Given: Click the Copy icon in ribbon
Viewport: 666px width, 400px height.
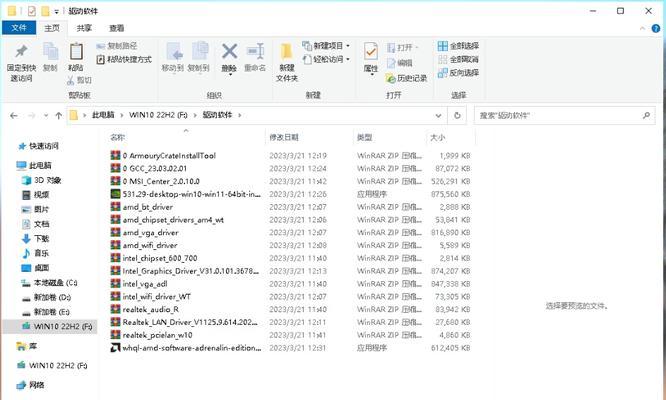Looking at the screenshot, I should coord(50,51).
